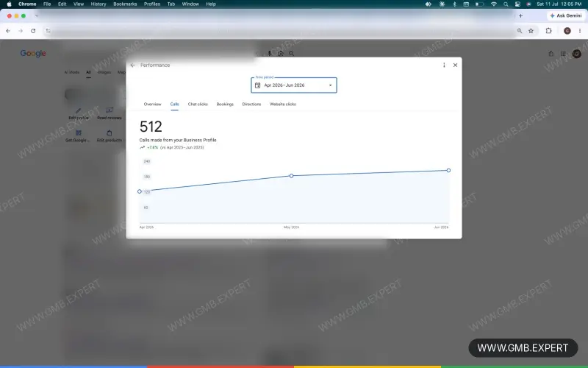Click 'Calls made from your Business Profile'

coord(178,140)
